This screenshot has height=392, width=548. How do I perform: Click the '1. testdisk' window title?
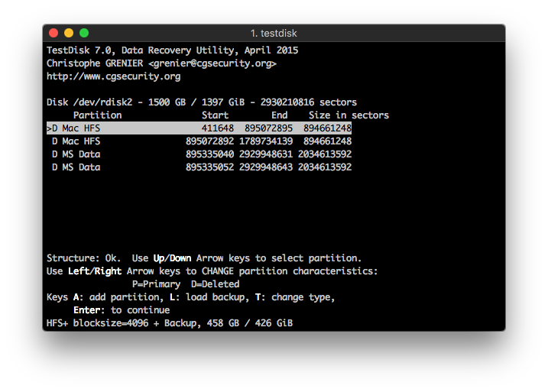tap(274, 33)
